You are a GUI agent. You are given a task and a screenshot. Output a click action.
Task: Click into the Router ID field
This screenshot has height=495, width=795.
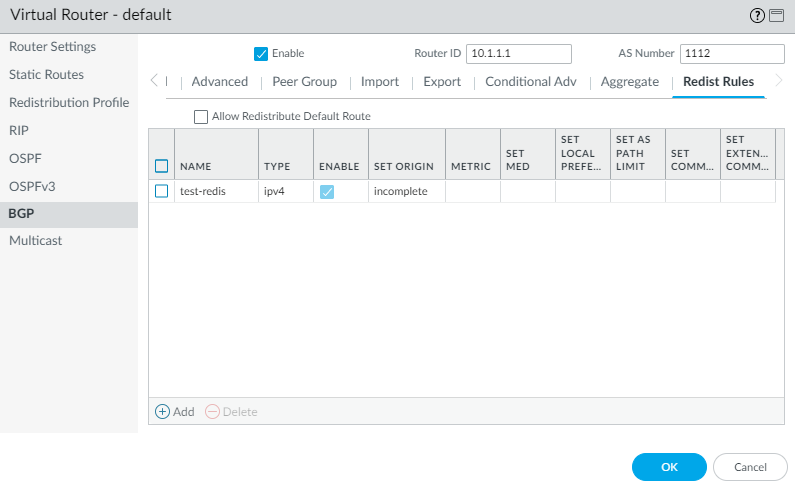[x=519, y=54]
